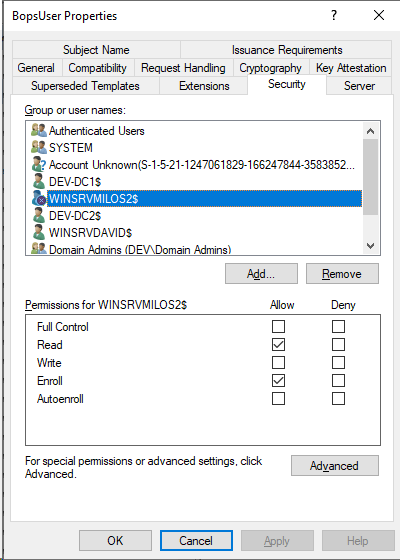Click the list scroll down arrow
The width and height of the screenshot is (400, 560).
370,246
